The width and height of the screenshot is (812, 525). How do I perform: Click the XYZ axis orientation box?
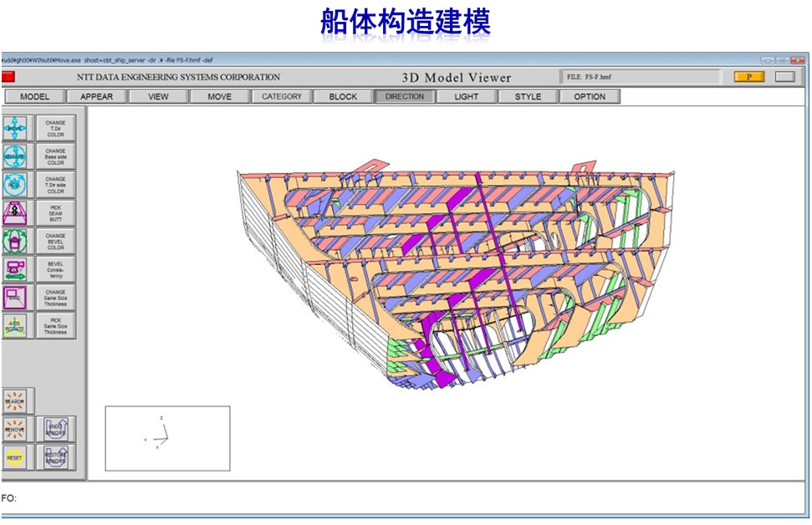tap(167, 438)
